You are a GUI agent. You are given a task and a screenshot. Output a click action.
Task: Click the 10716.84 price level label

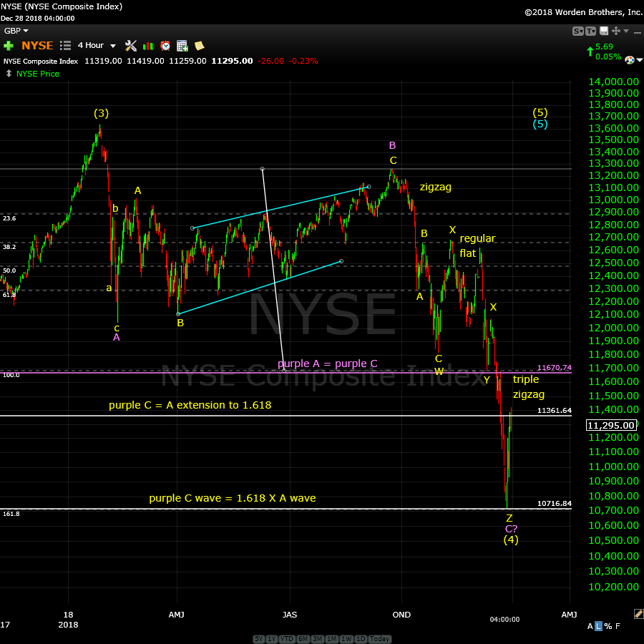(x=555, y=504)
